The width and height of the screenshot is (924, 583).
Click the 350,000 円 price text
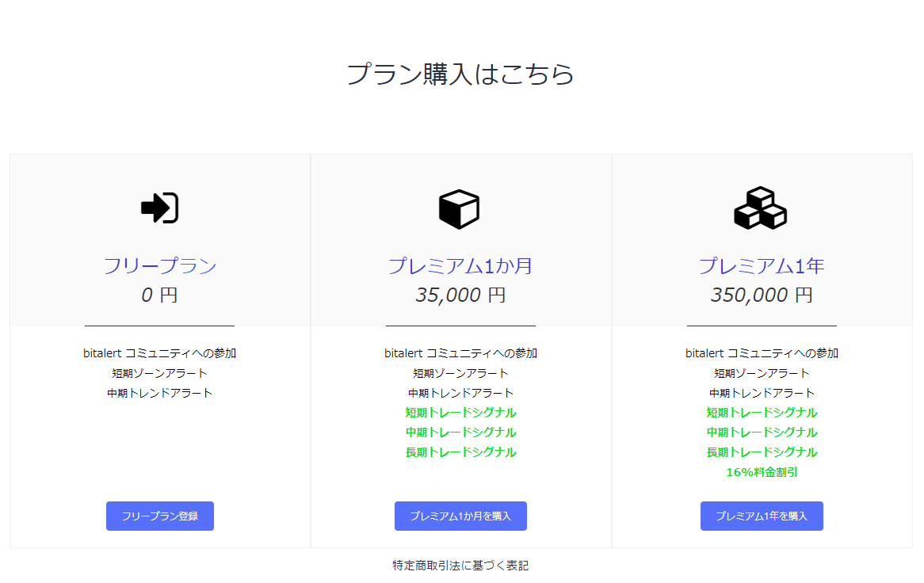tap(762, 295)
